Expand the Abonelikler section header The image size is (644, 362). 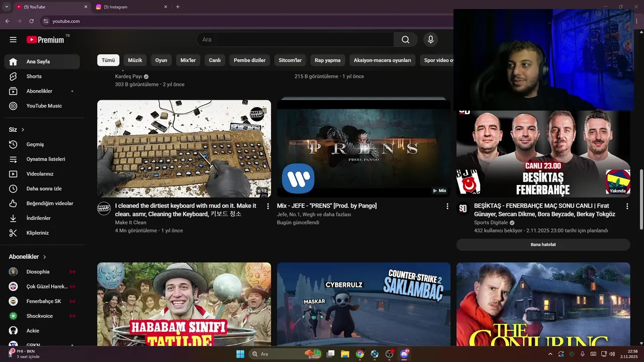(28, 257)
